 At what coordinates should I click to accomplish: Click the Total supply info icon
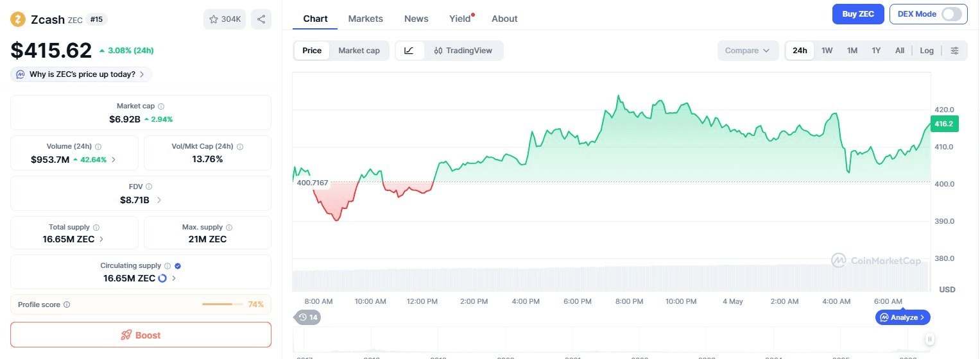[x=96, y=228]
